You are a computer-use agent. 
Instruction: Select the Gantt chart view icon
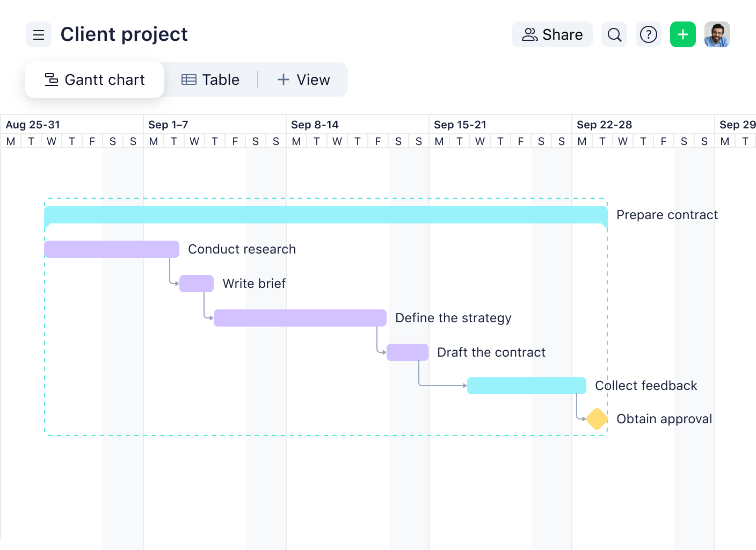tap(51, 79)
